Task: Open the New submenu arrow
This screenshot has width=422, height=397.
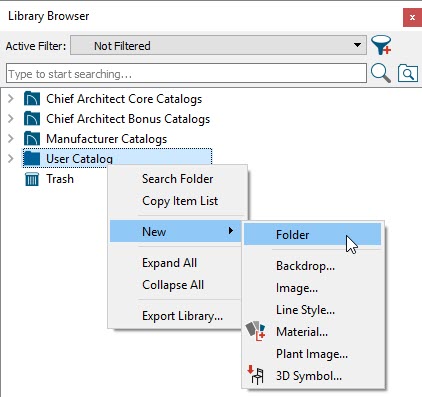Action: click(x=231, y=231)
